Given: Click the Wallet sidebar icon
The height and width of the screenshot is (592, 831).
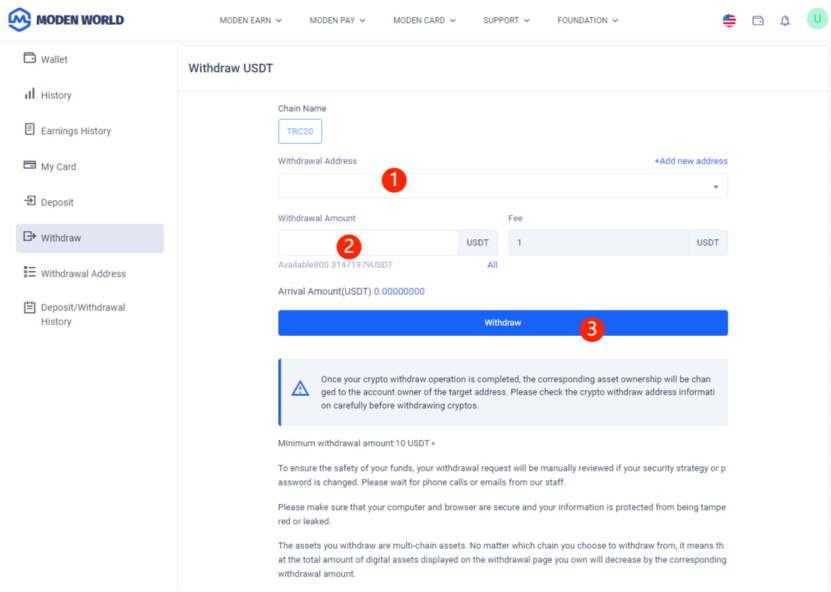Looking at the screenshot, I should tap(30, 58).
